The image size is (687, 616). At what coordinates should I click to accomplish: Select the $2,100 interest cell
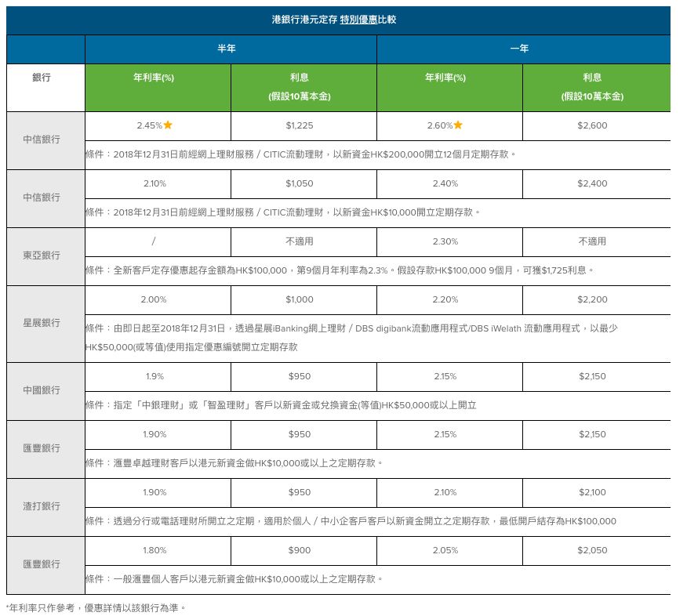(596, 493)
